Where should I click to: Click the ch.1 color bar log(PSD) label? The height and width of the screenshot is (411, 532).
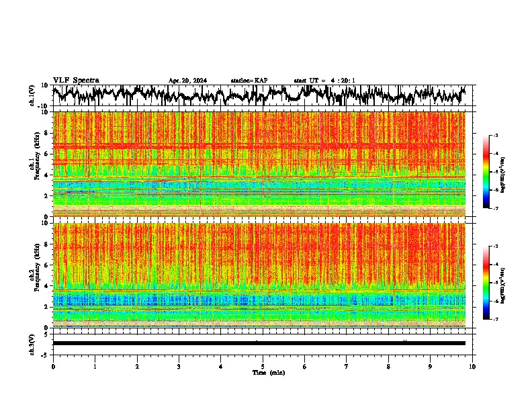pos(503,175)
